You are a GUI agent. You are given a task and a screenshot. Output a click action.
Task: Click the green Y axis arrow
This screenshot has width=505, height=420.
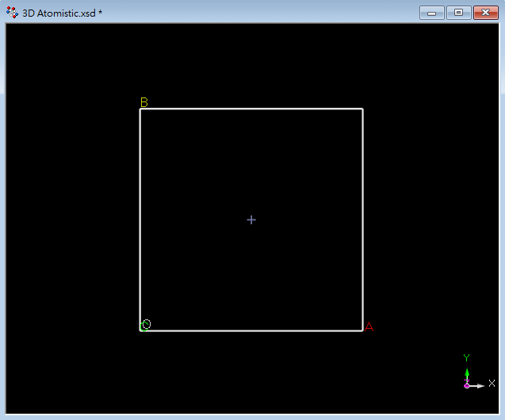tap(467, 375)
